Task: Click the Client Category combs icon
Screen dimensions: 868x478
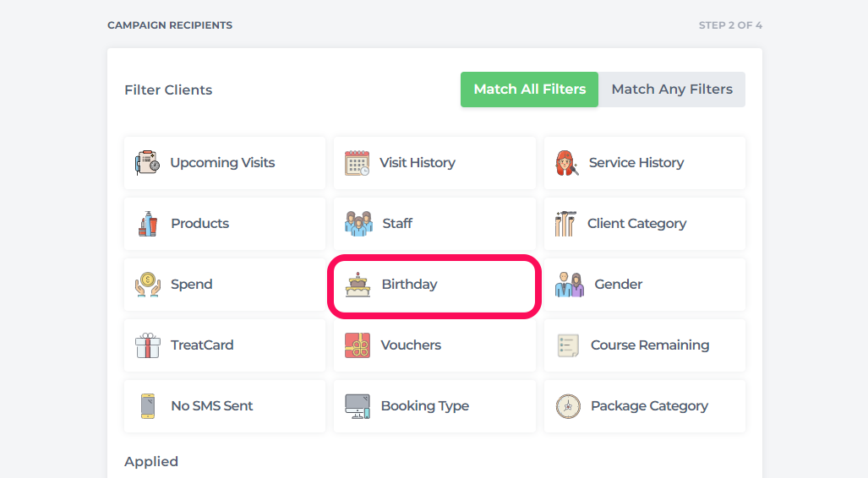Action: coord(565,224)
